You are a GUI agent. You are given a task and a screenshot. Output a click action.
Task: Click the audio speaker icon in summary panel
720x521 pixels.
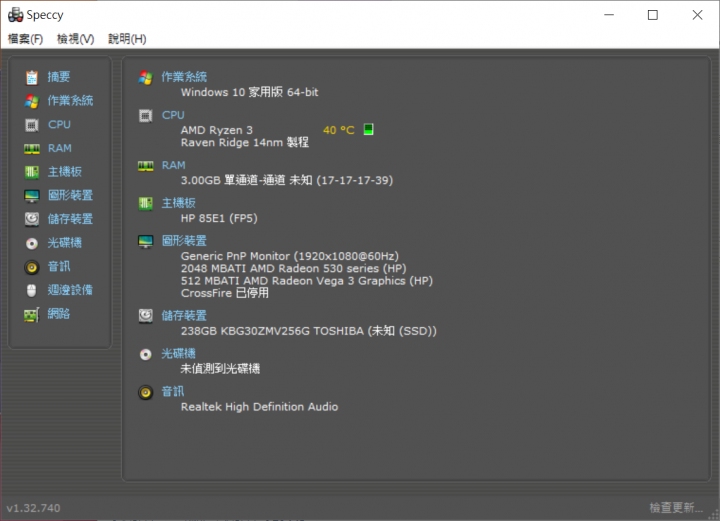point(146,392)
